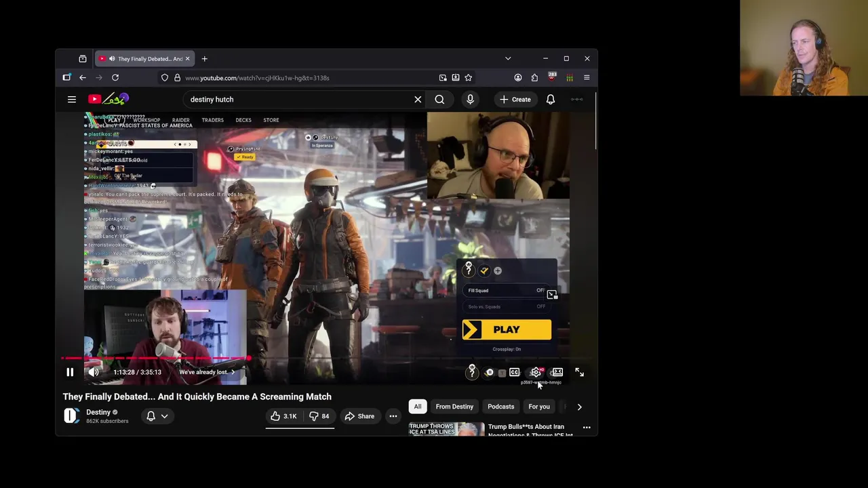The width and height of the screenshot is (868, 488).
Task: Clear the YouTube search text
Action: [x=418, y=100]
